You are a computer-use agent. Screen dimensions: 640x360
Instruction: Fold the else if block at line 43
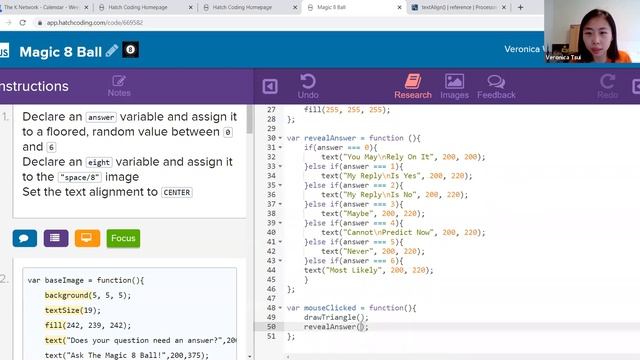coord(280,260)
